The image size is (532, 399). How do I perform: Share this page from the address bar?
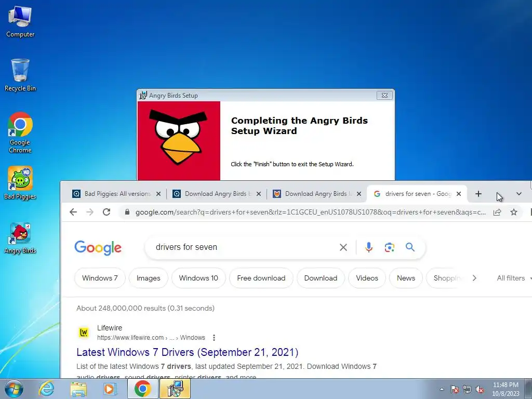(x=497, y=212)
